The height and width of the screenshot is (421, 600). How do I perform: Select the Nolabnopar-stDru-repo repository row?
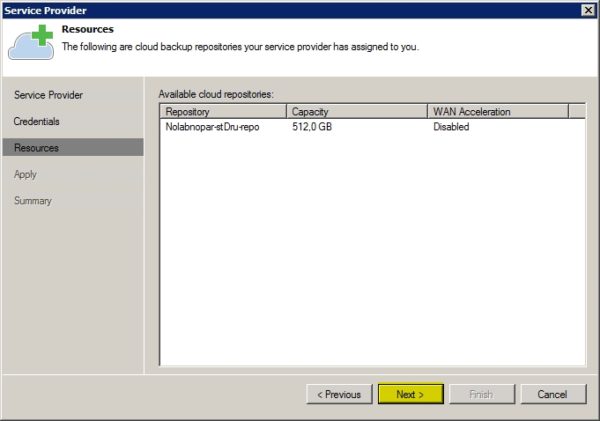[x=372, y=127]
